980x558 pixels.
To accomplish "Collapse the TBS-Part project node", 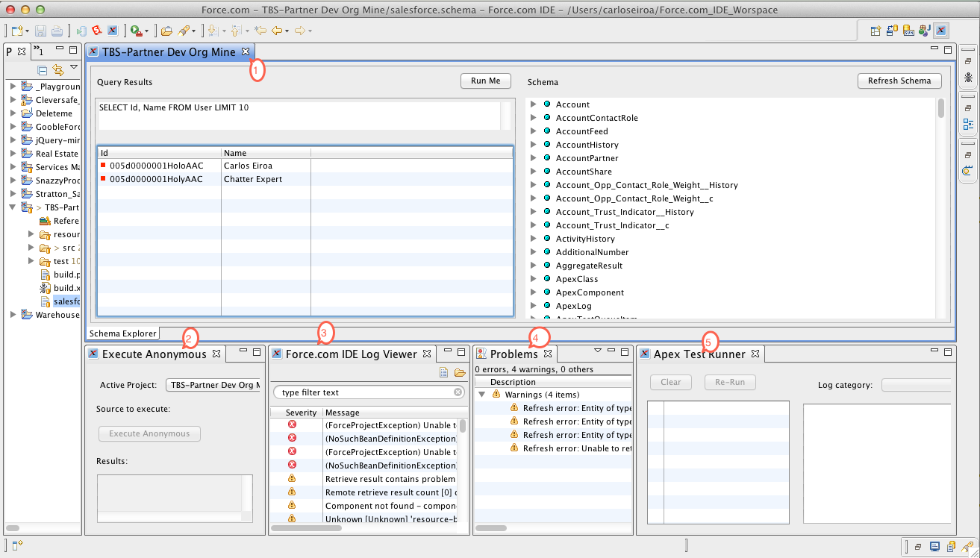I will pos(13,207).
